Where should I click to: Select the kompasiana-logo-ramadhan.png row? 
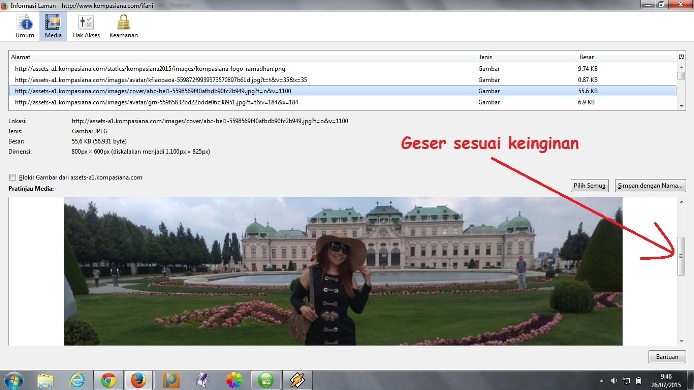343,69
